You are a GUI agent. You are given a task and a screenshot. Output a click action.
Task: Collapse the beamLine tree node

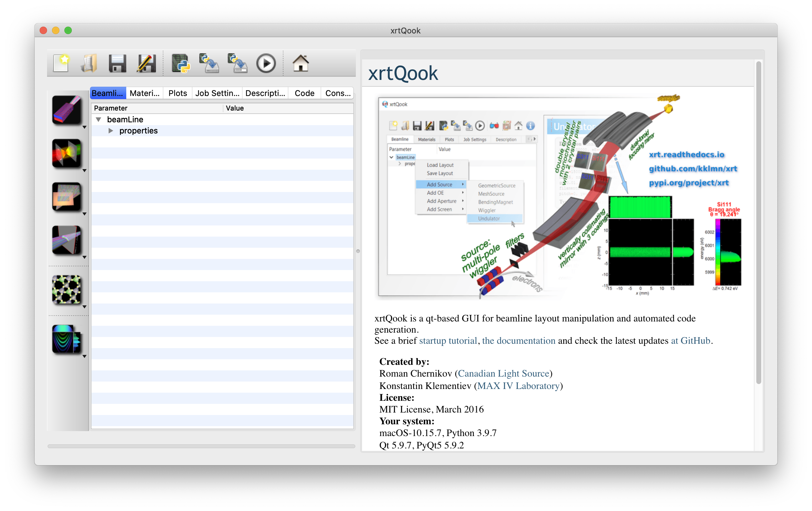[98, 120]
